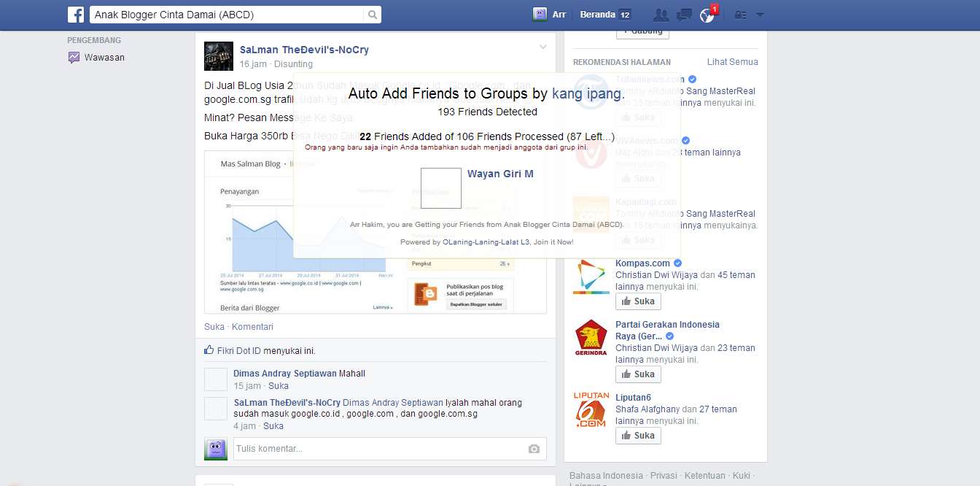Open the friend requests icon
Viewport: 980px width, 486px height.
coord(661,14)
